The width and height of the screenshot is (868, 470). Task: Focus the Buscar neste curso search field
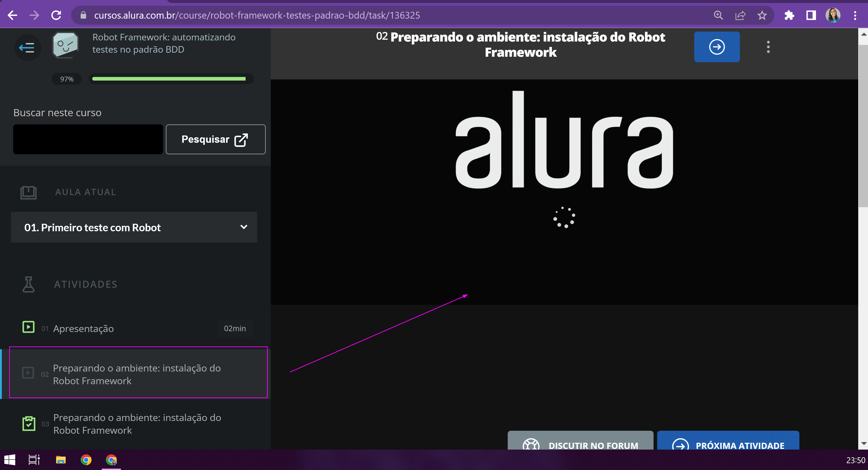(x=88, y=139)
